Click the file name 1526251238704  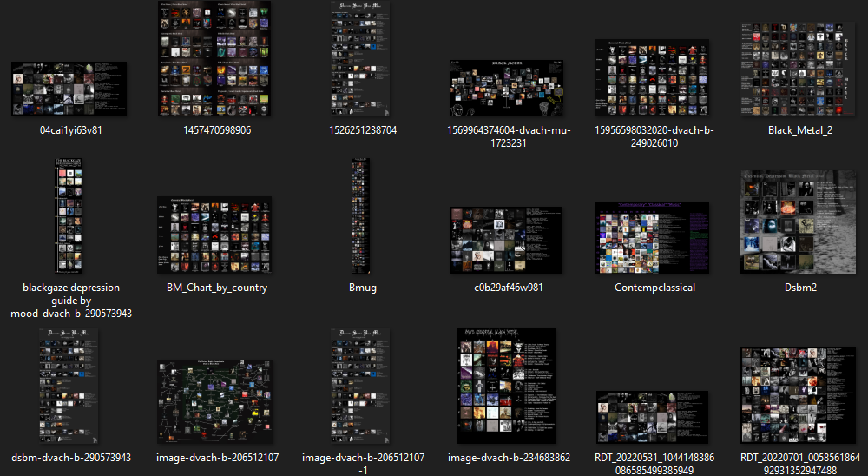pos(363,130)
